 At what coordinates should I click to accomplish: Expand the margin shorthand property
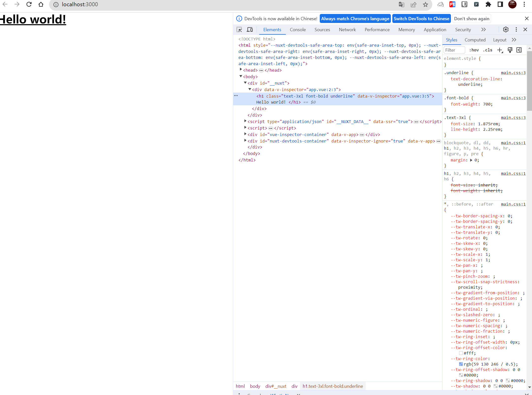tap(471, 160)
